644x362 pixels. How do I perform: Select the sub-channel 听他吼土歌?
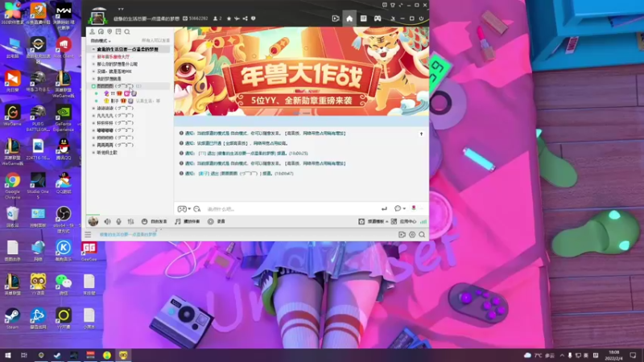(x=107, y=152)
